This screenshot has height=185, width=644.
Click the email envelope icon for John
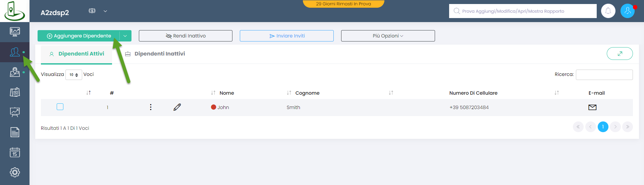pos(592,107)
